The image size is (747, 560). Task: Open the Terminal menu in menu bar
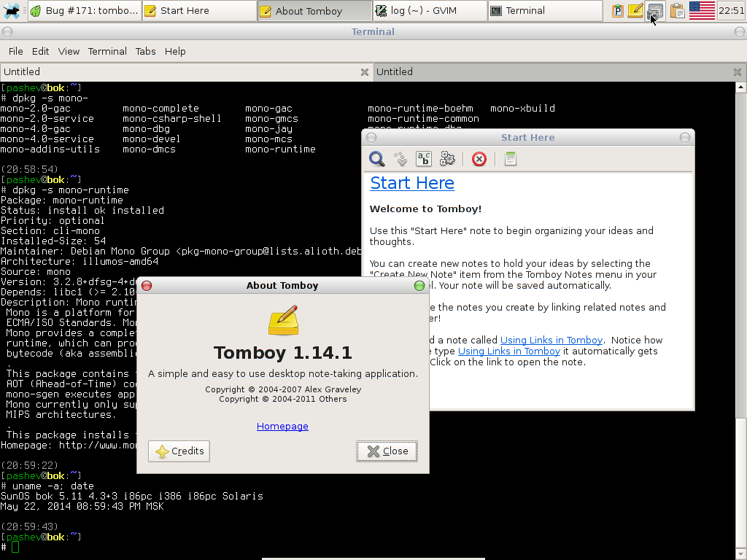coord(107,52)
